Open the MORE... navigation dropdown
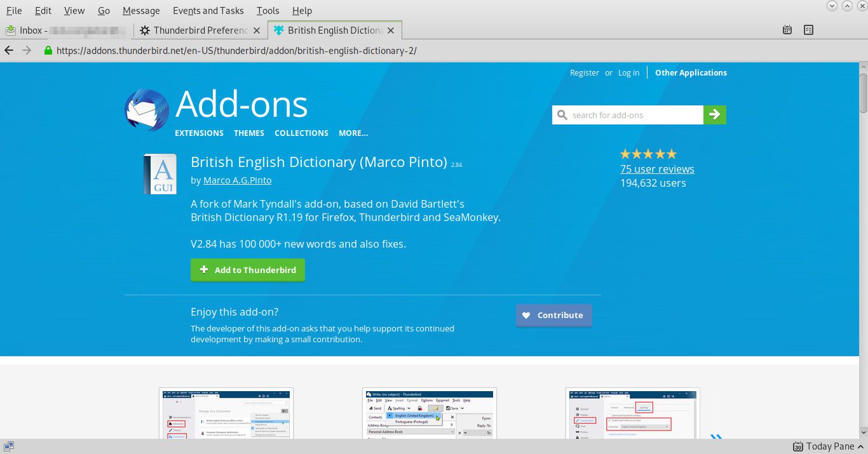Screen dimensions: 868x454 click(353, 133)
